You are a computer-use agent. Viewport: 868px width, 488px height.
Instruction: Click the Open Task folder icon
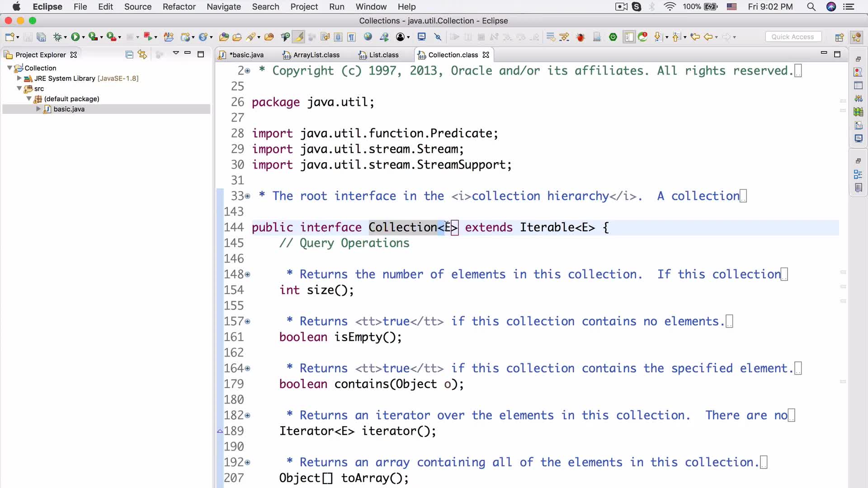(x=237, y=37)
